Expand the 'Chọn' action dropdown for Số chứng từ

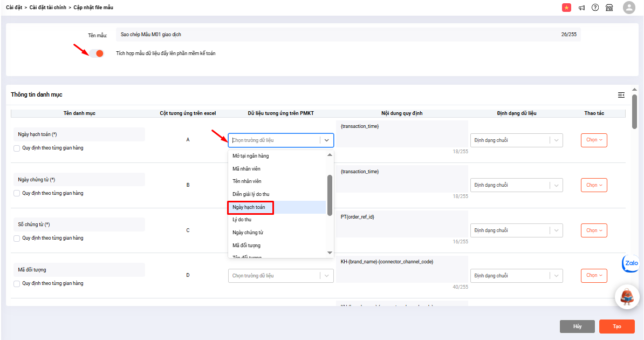[x=594, y=230]
